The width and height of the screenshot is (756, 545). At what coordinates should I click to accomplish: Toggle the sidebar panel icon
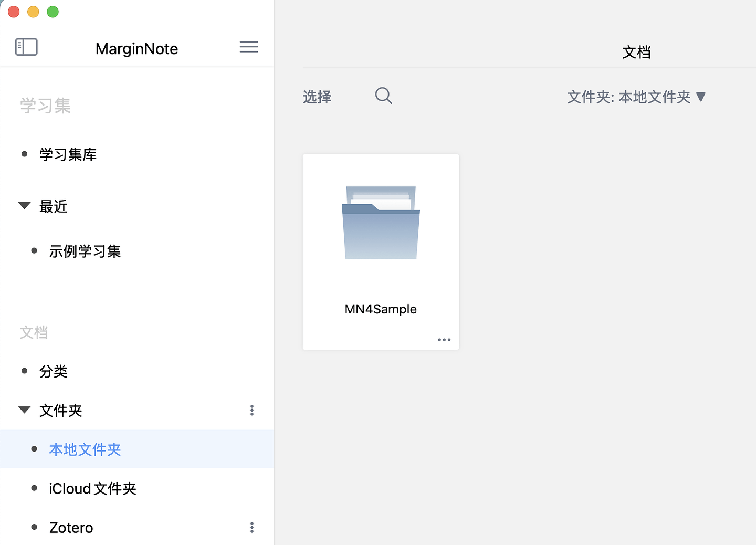coord(26,47)
